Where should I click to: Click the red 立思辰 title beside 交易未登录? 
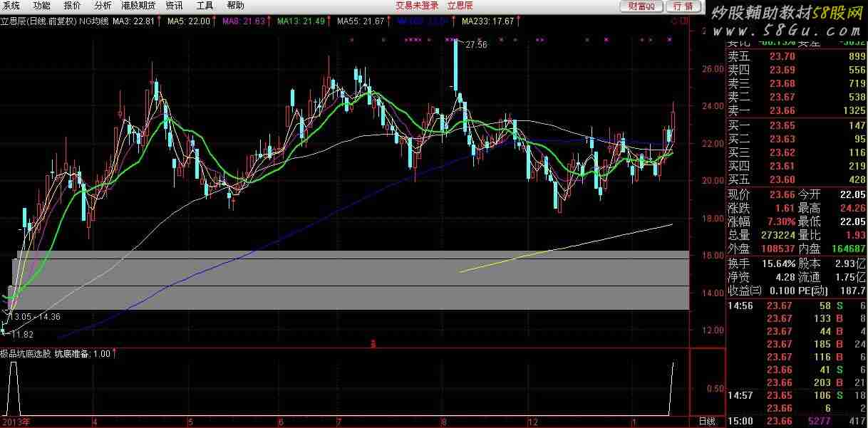[x=460, y=6]
